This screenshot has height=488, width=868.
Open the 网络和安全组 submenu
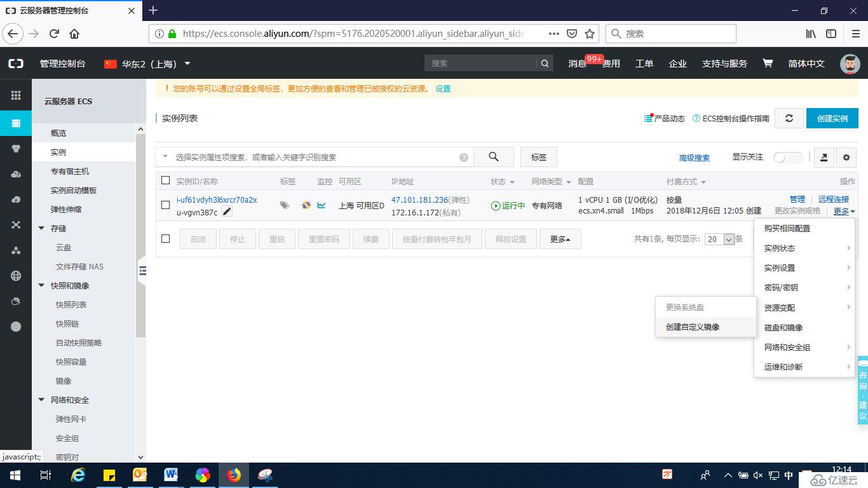804,348
